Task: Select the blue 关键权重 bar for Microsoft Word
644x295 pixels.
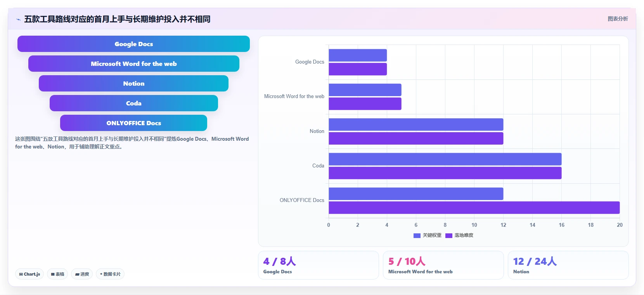Action: click(x=365, y=90)
